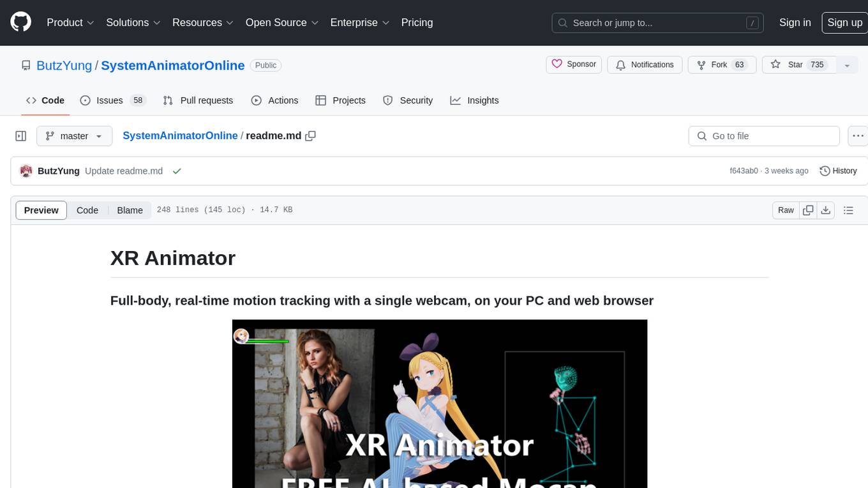Switch to the Insights tab

click(x=474, y=100)
